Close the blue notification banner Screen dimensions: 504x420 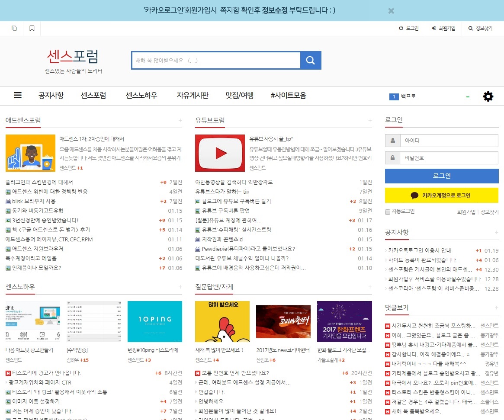(391, 11)
